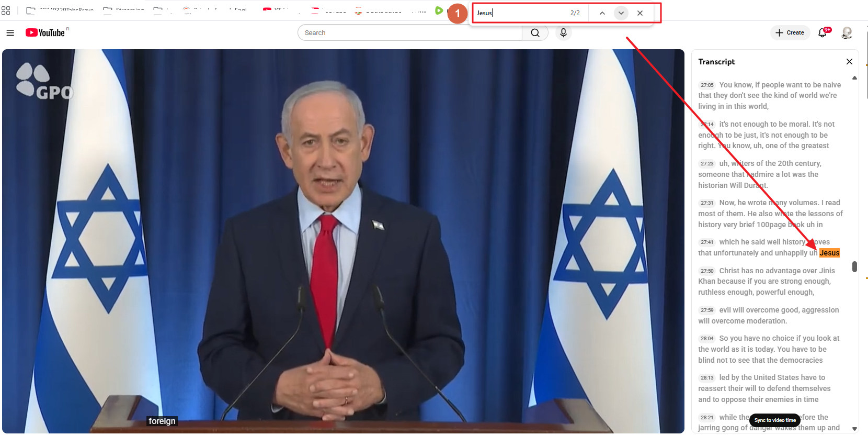Close the Transcript panel

[849, 62]
